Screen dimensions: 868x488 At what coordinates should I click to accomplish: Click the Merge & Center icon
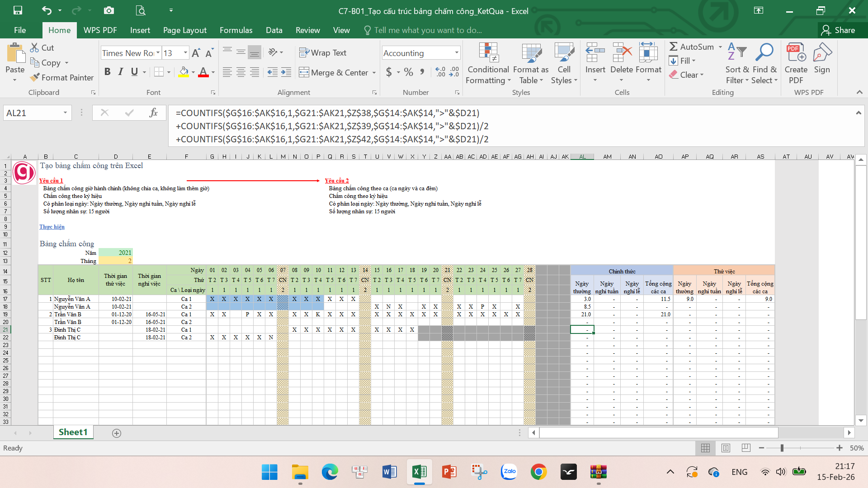tap(304, 72)
